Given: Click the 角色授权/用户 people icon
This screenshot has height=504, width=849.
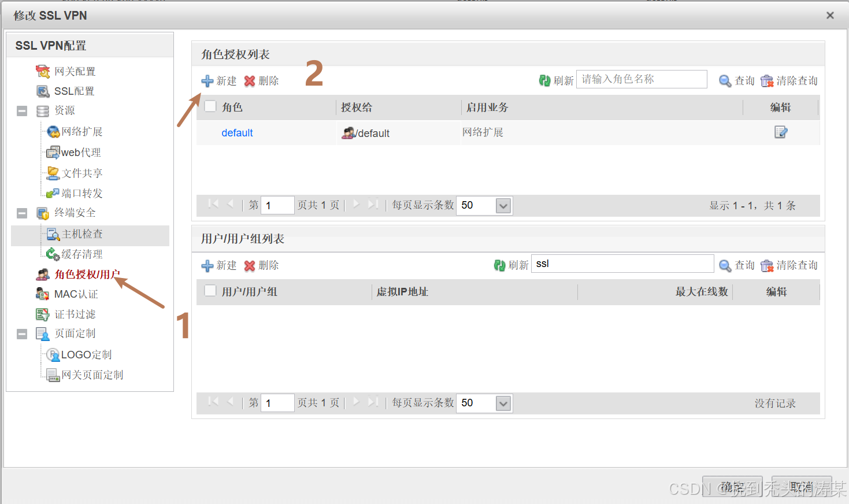Looking at the screenshot, I should 43,275.
